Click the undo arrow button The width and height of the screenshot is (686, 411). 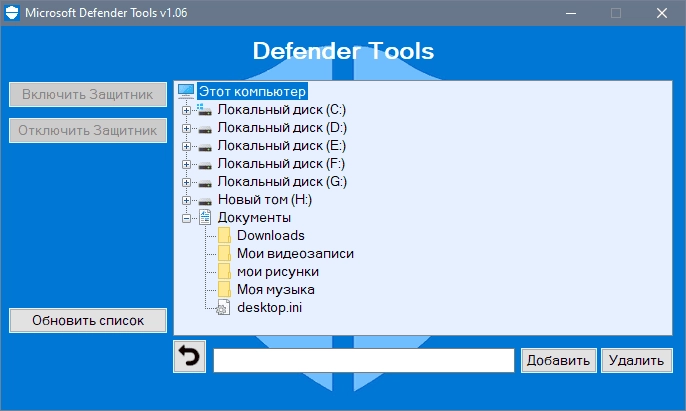(x=189, y=356)
